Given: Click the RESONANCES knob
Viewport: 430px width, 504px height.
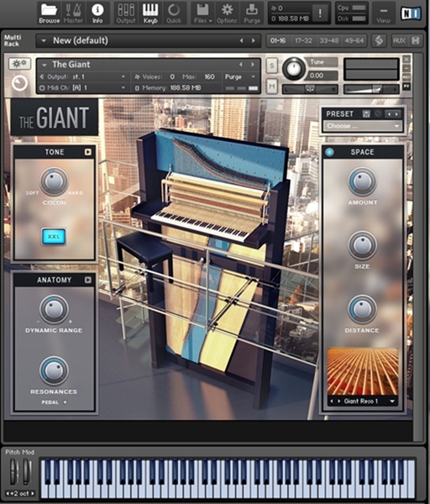Looking at the screenshot, I should click(x=54, y=370).
